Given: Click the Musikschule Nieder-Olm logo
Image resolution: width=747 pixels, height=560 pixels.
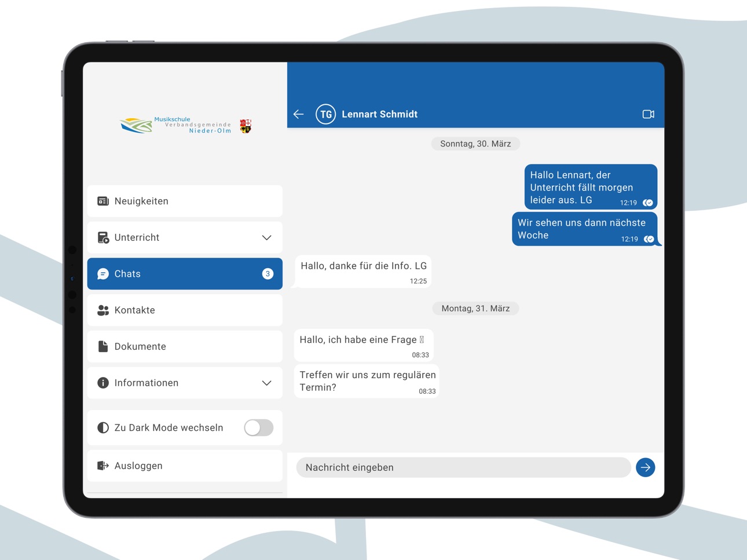Looking at the screenshot, I should [x=185, y=125].
